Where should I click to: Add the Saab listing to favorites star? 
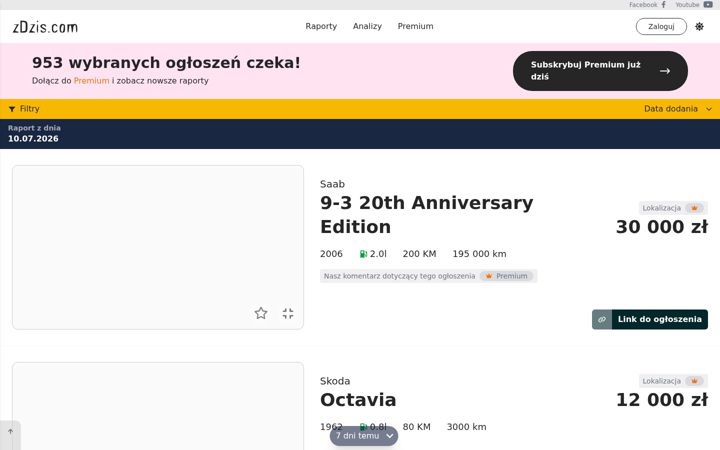pyautogui.click(x=261, y=313)
